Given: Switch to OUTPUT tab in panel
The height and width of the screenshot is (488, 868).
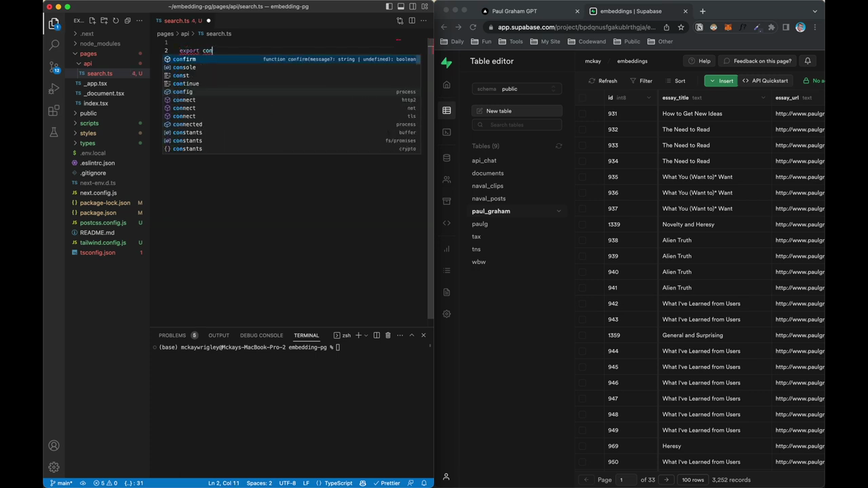Looking at the screenshot, I should click(218, 335).
